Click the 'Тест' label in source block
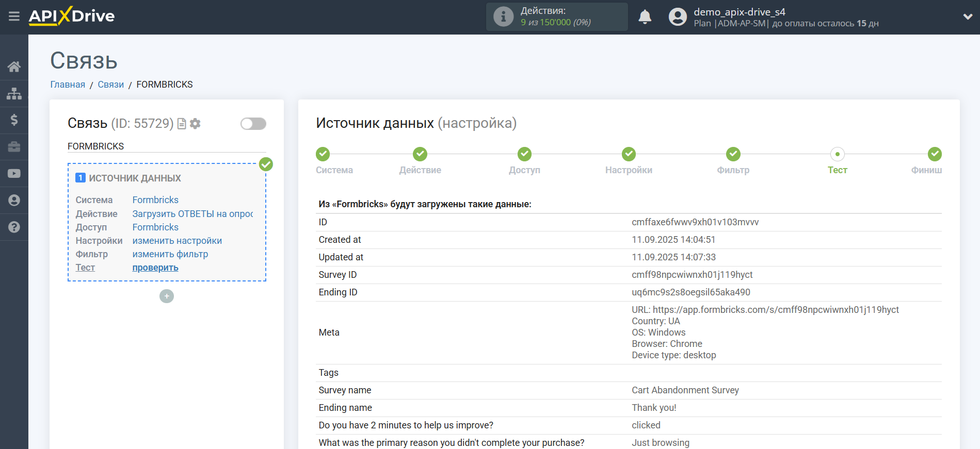980x449 pixels. pos(85,268)
